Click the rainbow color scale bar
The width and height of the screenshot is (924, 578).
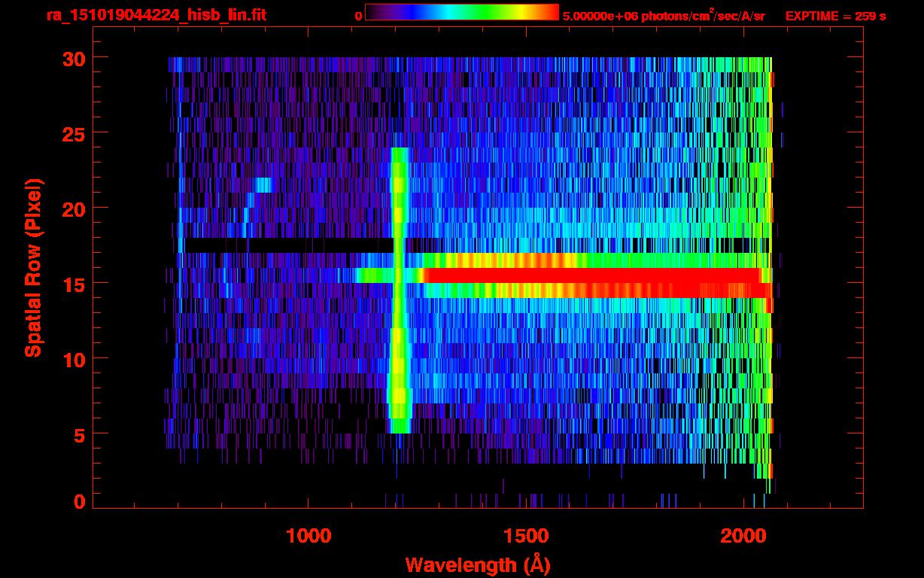(x=462, y=12)
